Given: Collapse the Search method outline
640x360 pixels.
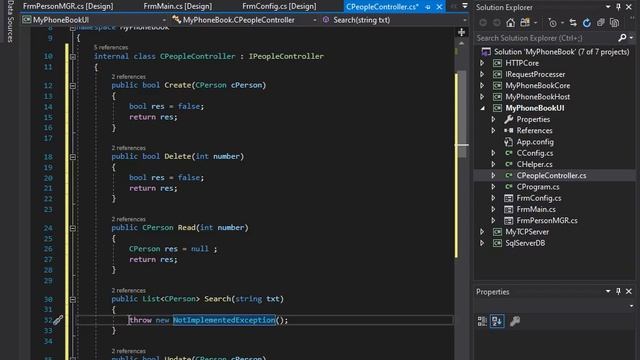Looking at the screenshot, I should coord(73,299).
